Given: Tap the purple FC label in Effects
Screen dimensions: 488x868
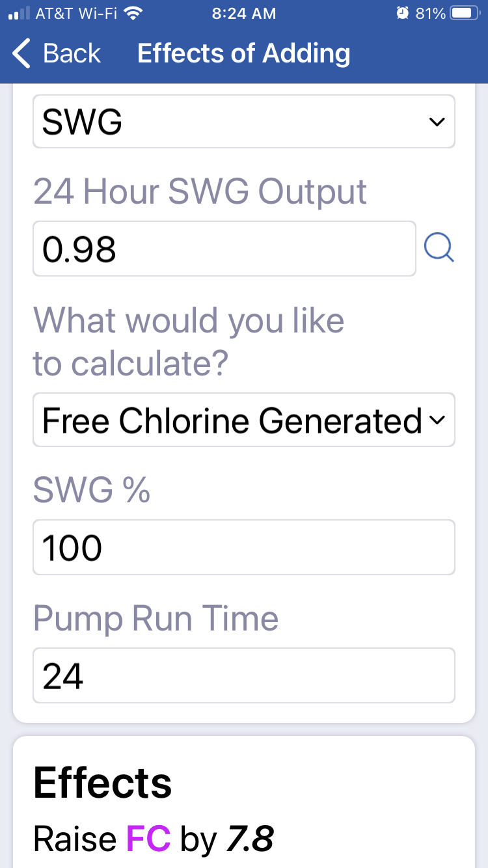Looking at the screenshot, I should [x=148, y=838].
